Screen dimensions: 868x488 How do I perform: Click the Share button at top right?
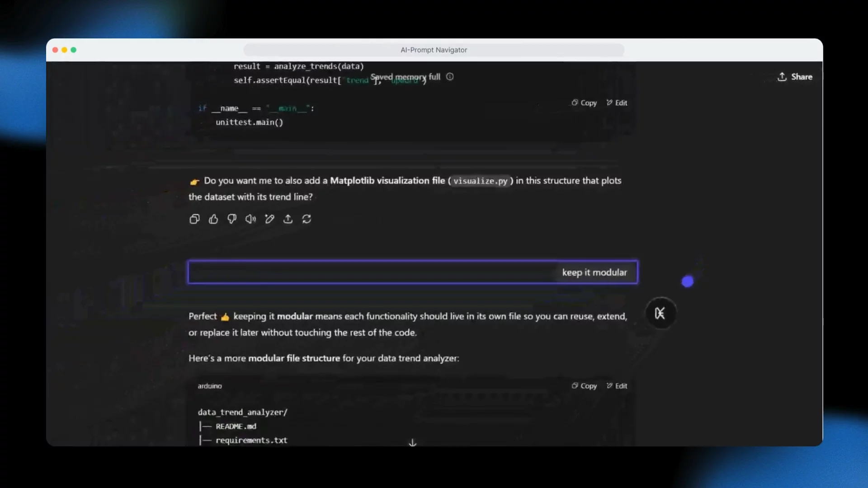click(x=795, y=77)
